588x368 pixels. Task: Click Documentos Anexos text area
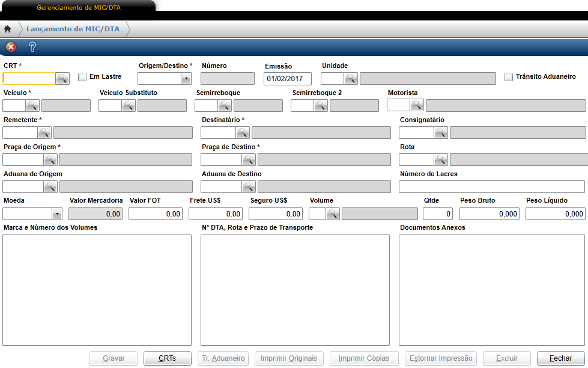pos(492,290)
